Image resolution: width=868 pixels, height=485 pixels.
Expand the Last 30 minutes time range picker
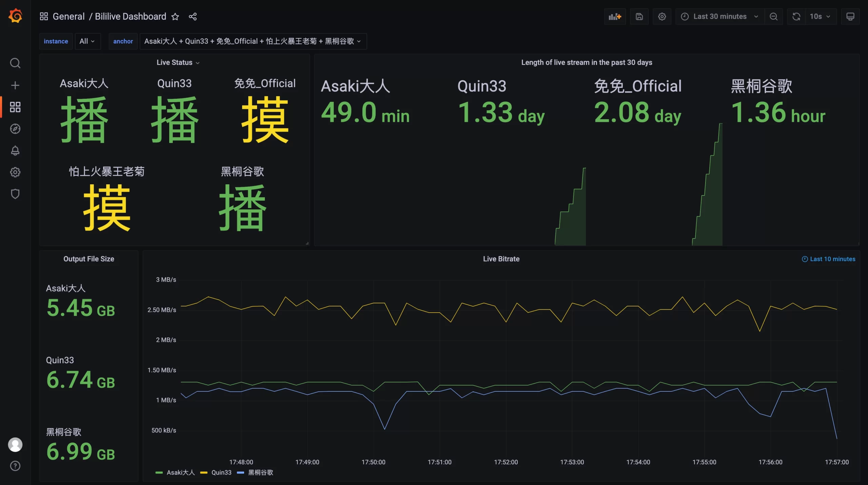pyautogui.click(x=719, y=16)
